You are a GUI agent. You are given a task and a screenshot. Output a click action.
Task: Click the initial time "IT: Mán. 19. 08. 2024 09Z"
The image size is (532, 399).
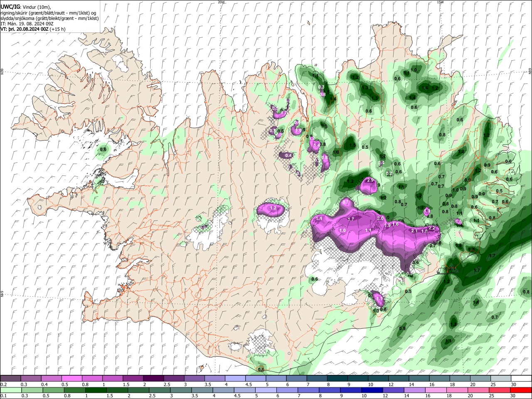[x=27, y=24]
